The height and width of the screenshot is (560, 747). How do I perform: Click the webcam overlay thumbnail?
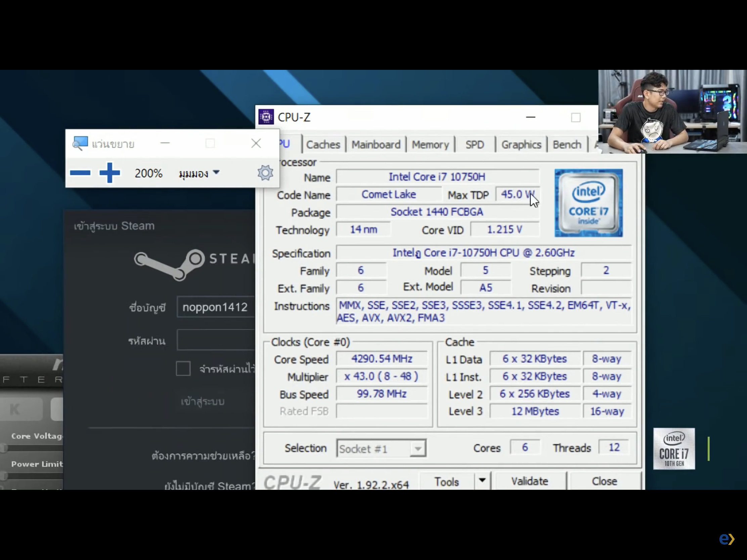click(x=672, y=111)
